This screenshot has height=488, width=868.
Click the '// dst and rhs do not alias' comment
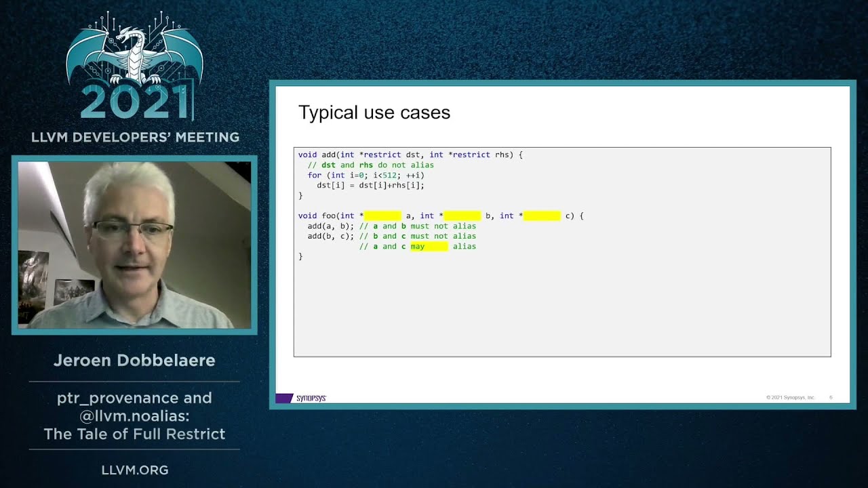370,165
